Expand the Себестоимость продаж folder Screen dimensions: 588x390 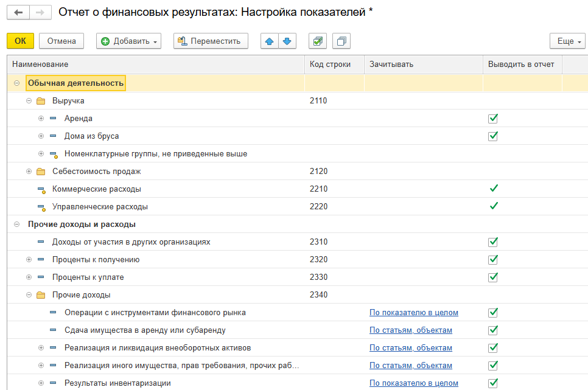[29, 172]
